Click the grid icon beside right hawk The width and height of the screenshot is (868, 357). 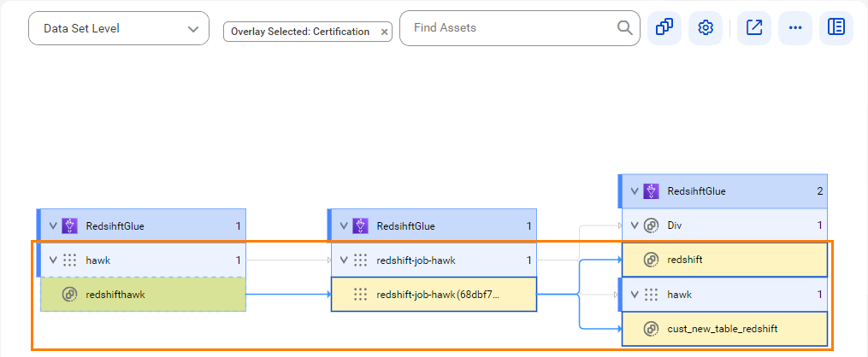[x=651, y=295]
